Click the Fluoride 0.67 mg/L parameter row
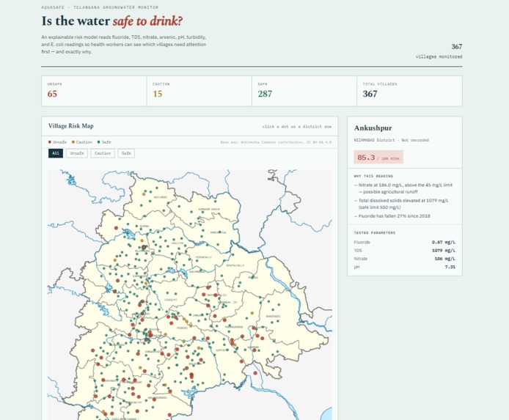 [404, 243]
